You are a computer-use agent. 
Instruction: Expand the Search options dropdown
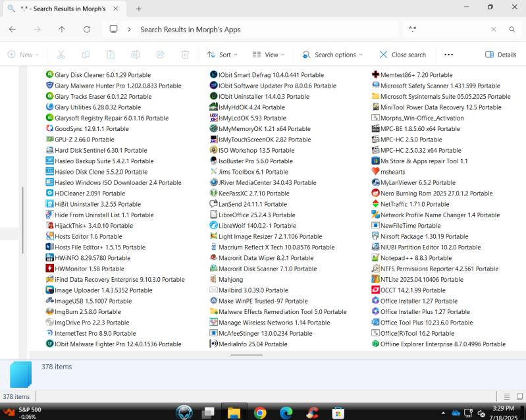click(x=332, y=55)
